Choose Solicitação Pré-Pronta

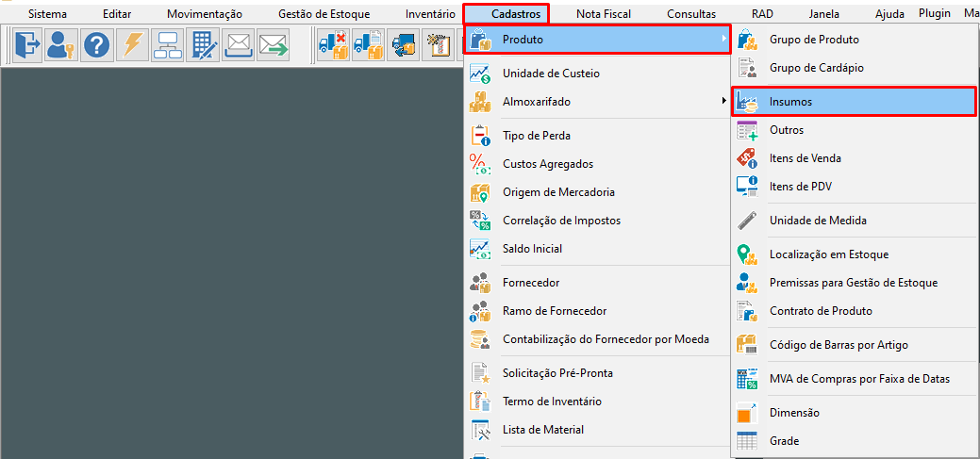[x=597, y=373]
